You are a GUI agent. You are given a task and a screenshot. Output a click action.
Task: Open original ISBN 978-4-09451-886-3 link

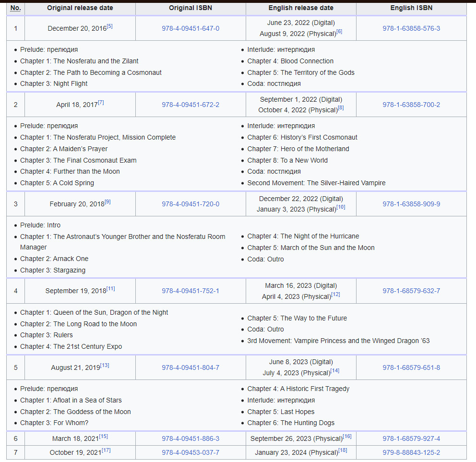click(190, 438)
